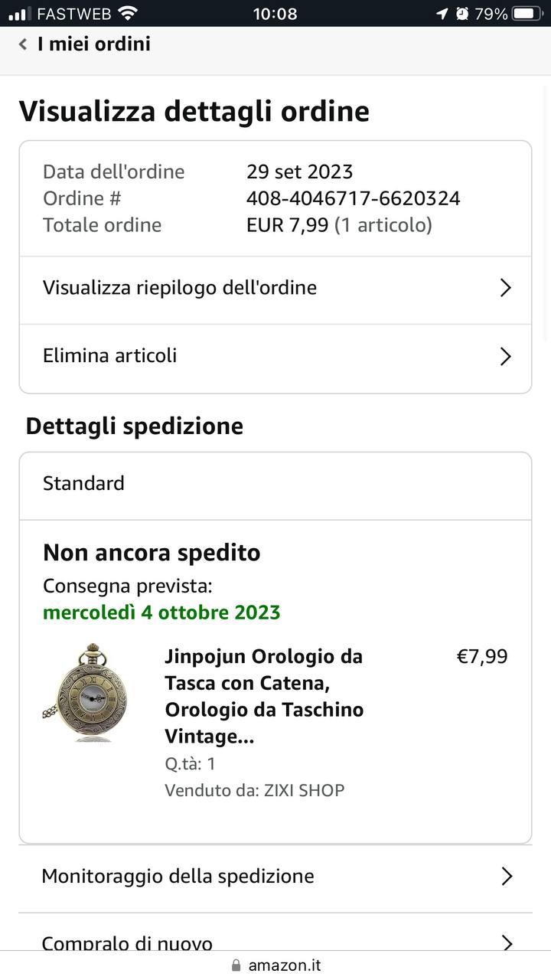This screenshot has height=980, width=551.
Task: Tap the Wi-Fi status icon
Action: 128,13
